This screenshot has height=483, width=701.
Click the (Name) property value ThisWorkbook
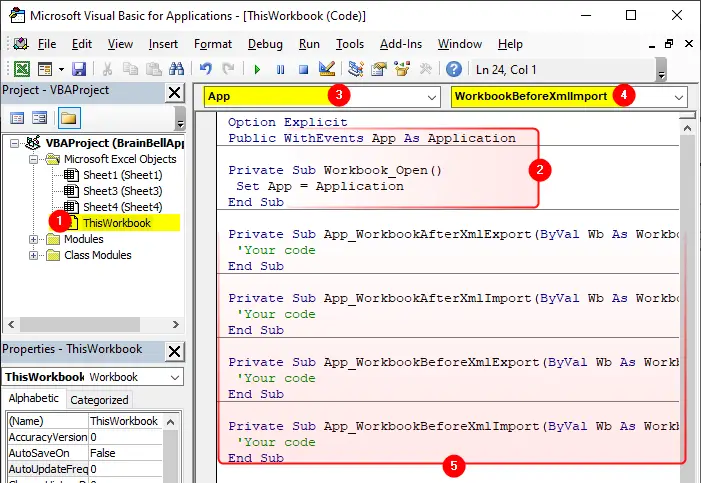(125, 421)
